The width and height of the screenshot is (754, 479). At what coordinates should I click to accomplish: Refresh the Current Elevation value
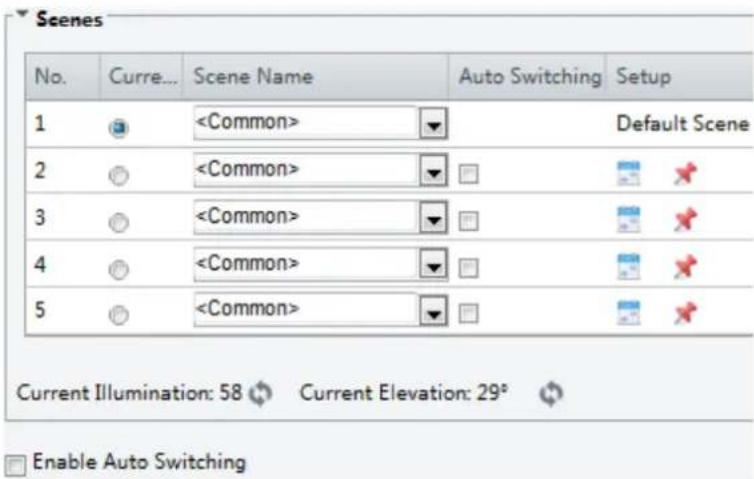tap(551, 393)
